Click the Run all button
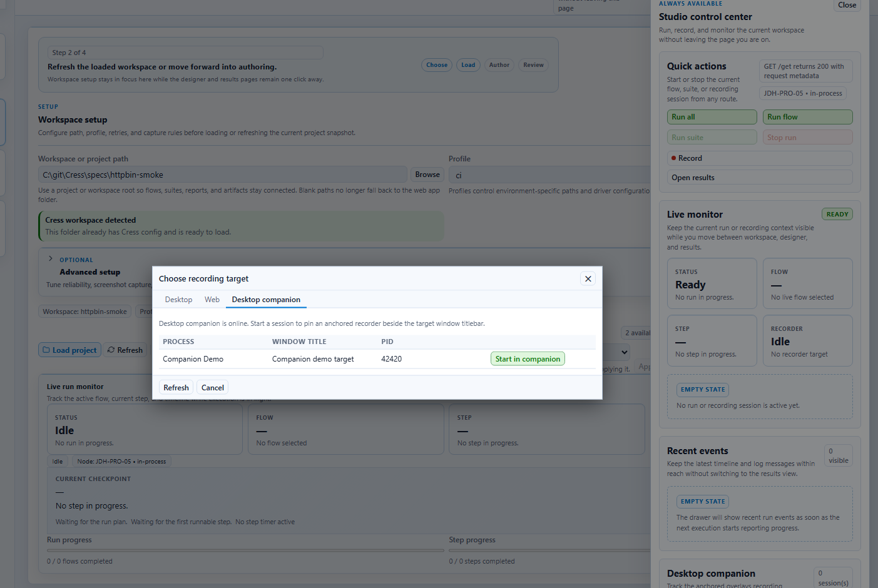This screenshot has height=588, width=878. (712, 117)
